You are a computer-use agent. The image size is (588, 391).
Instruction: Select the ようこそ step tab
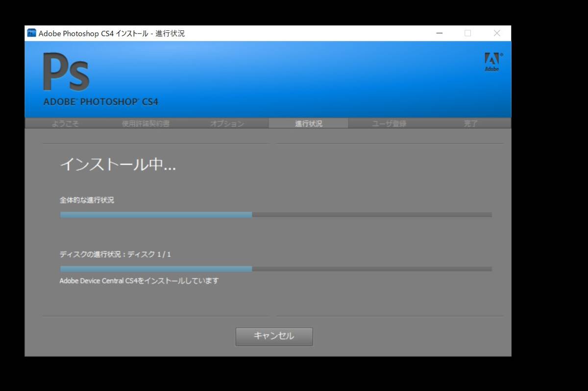click(65, 123)
